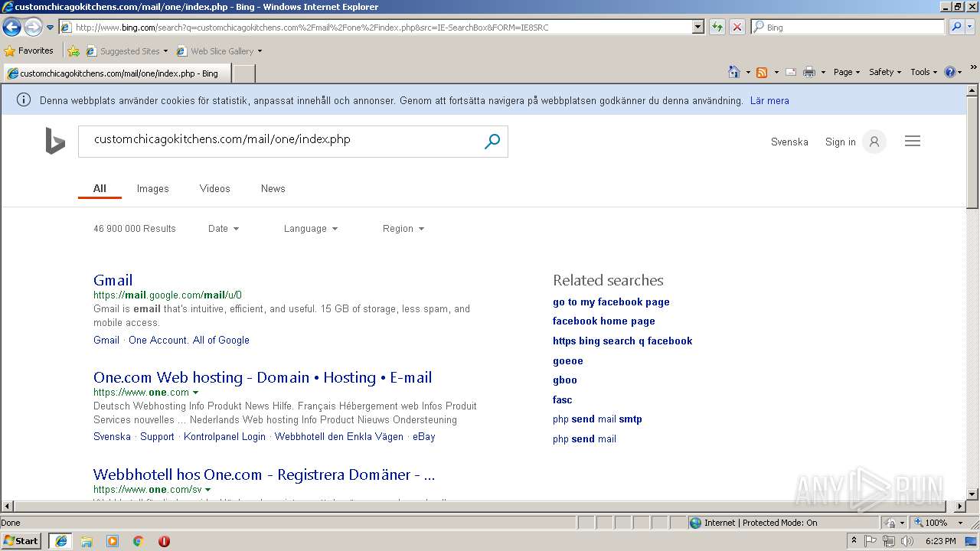Viewport: 980px width, 551px height.
Task: Click the Home toolbar icon
Action: 734,72
